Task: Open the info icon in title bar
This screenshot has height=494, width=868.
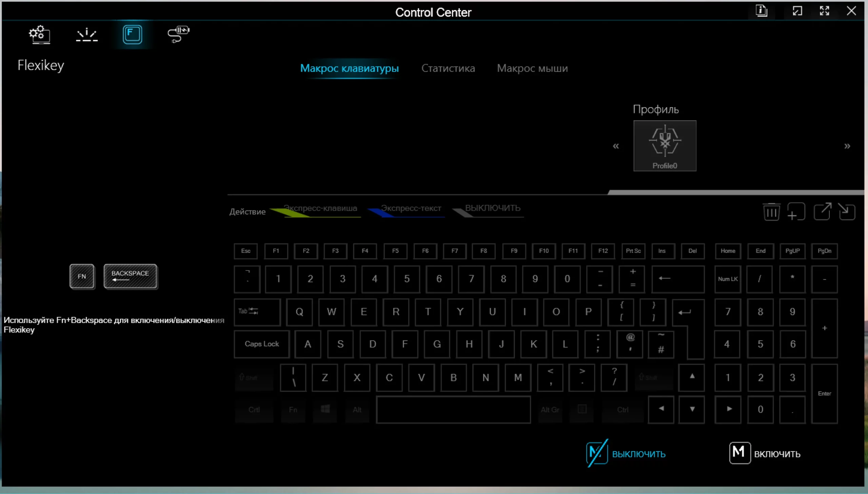Action: (762, 11)
